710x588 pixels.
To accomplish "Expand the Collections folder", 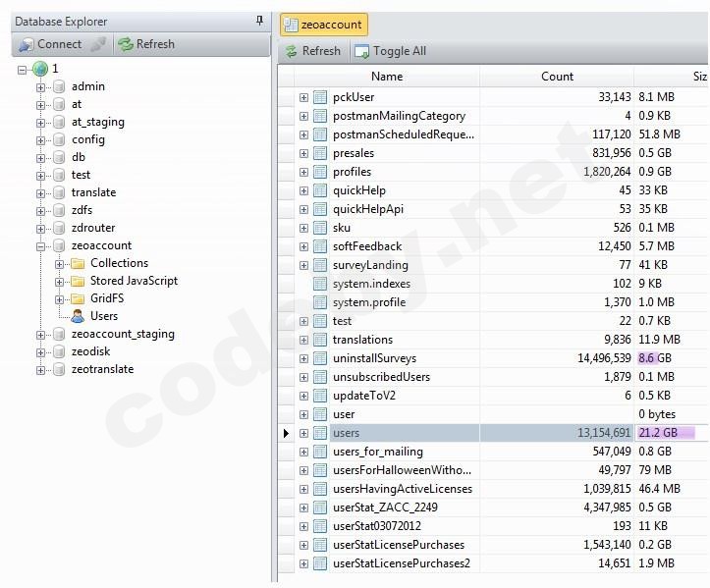I will pyautogui.click(x=59, y=264).
